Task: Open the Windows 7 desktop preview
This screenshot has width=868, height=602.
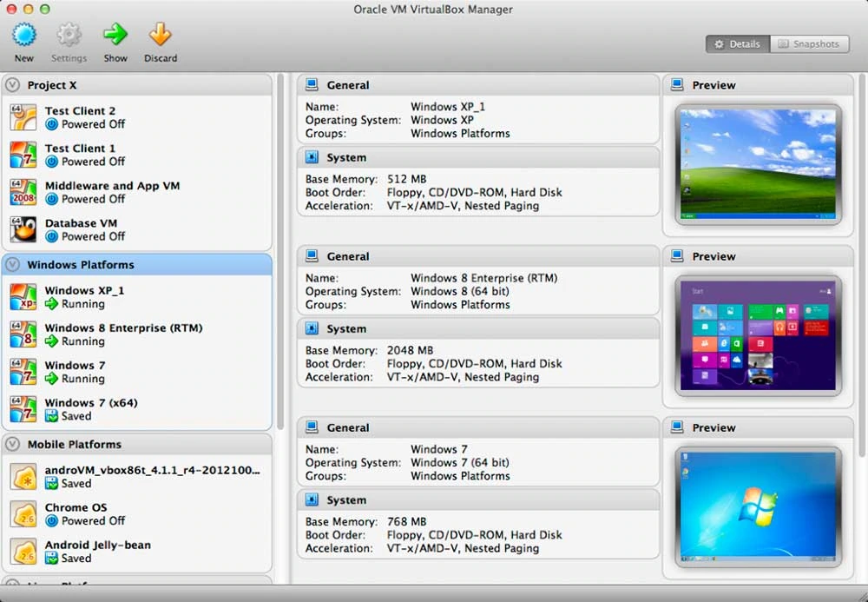Action: [758, 506]
